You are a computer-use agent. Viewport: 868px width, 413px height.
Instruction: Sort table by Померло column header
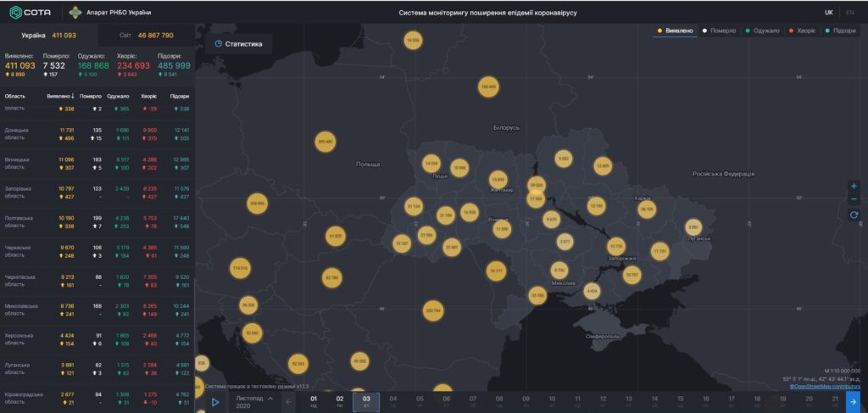pyautogui.click(x=90, y=97)
